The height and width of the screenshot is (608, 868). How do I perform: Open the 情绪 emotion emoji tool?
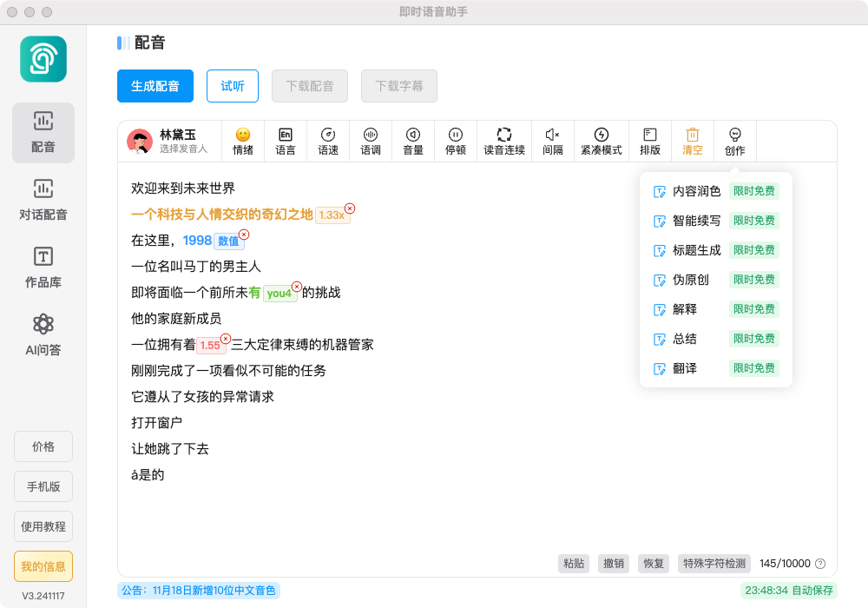(243, 141)
